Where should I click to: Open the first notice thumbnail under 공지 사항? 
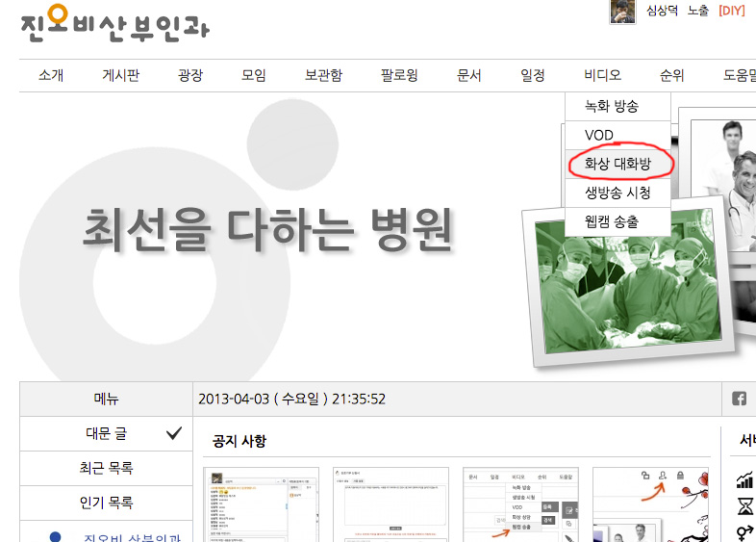(261, 505)
